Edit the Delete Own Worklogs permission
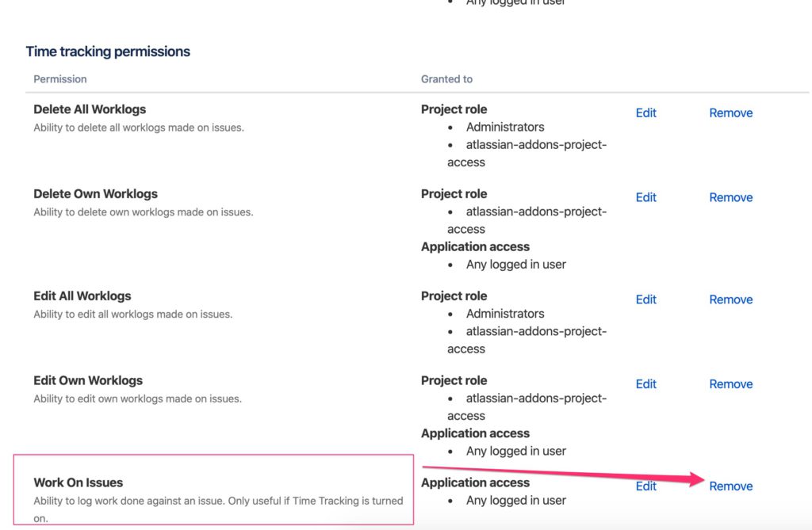The image size is (812, 530). [x=645, y=196]
